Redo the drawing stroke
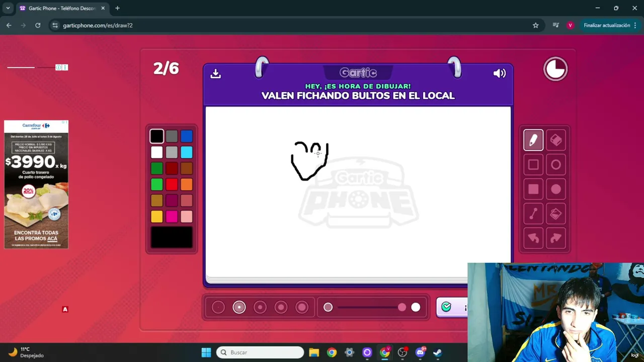The height and width of the screenshot is (362, 644). point(556,238)
